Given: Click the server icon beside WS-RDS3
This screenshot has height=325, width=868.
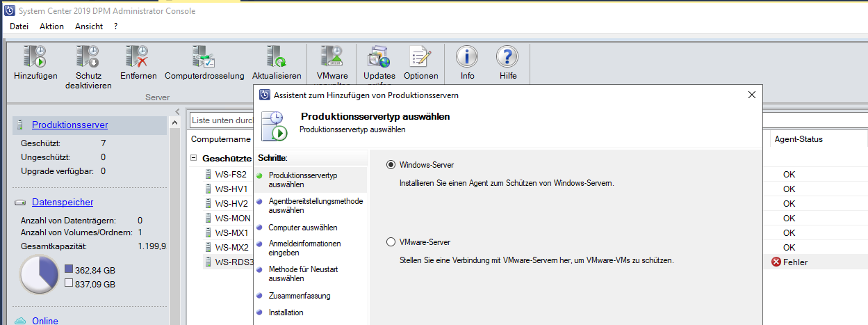Looking at the screenshot, I should (208, 262).
